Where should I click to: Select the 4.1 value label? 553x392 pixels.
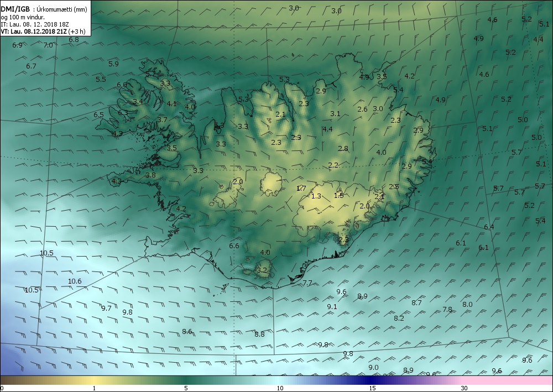pyautogui.click(x=172, y=103)
